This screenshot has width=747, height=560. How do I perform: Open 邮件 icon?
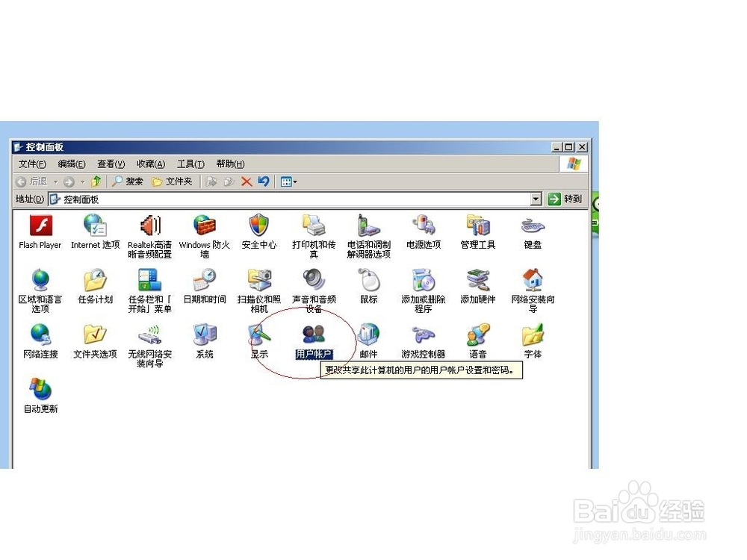click(369, 335)
